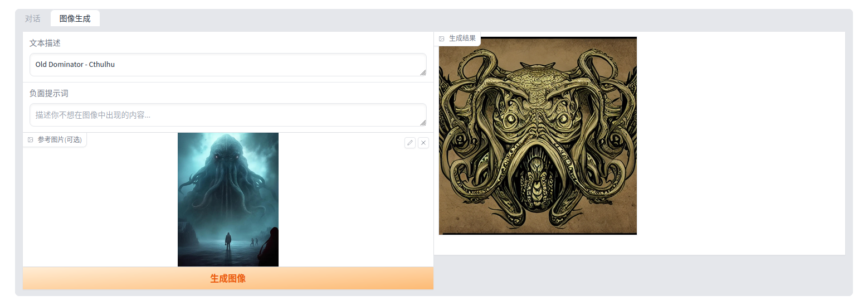The image size is (868, 305).
Task: Click the image icon beside 生成结果
Action: 442,38
